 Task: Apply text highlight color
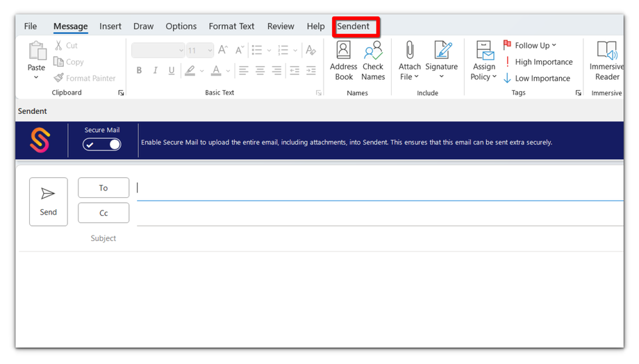point(190,71)
